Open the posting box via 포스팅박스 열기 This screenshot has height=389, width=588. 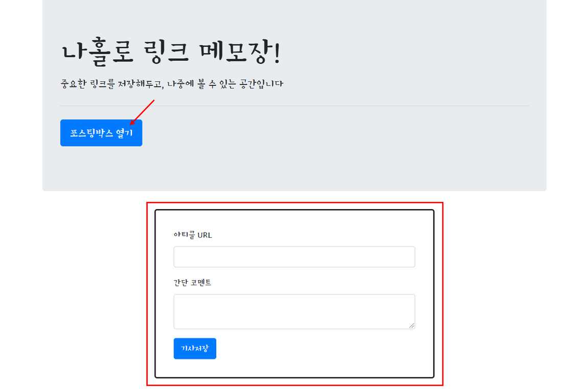coord(101,132)
